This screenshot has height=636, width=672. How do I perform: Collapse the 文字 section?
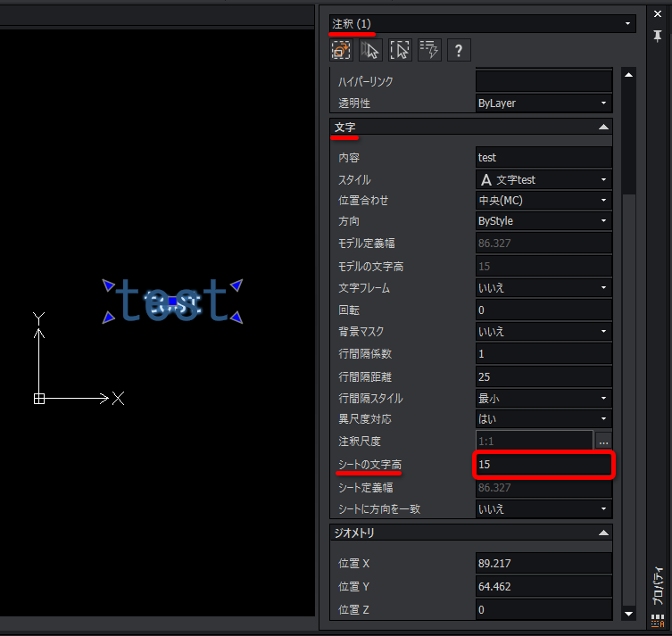[x=603, y=127]
